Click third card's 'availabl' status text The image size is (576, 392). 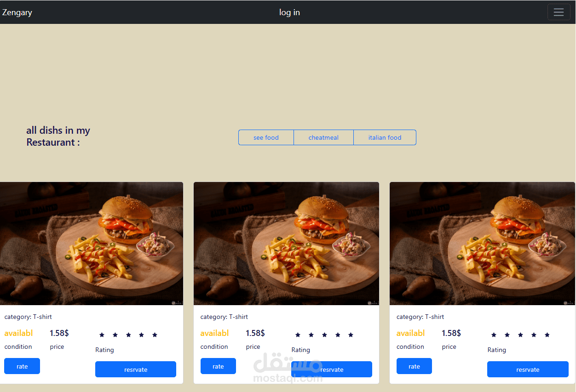[410, 333]
